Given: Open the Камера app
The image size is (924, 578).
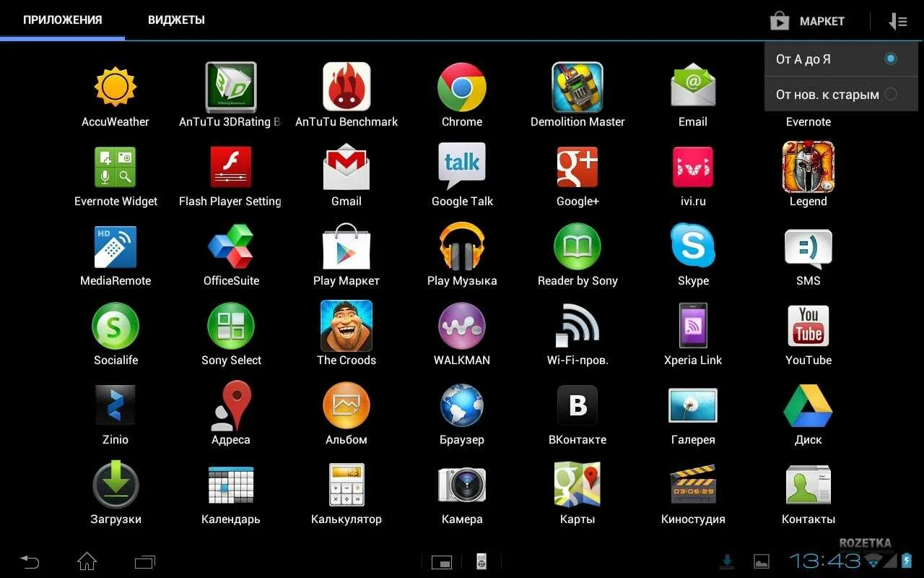Looking at the screenshot, I should coord(462,485).
